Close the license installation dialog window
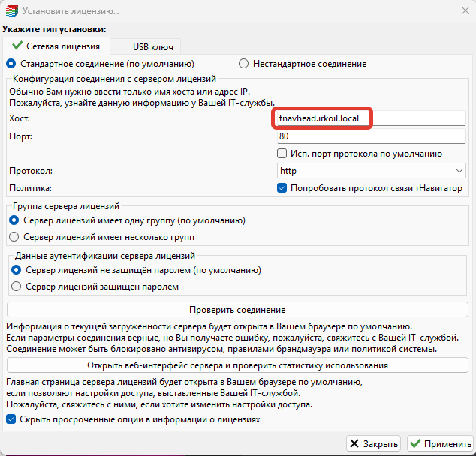 [465, 11]
